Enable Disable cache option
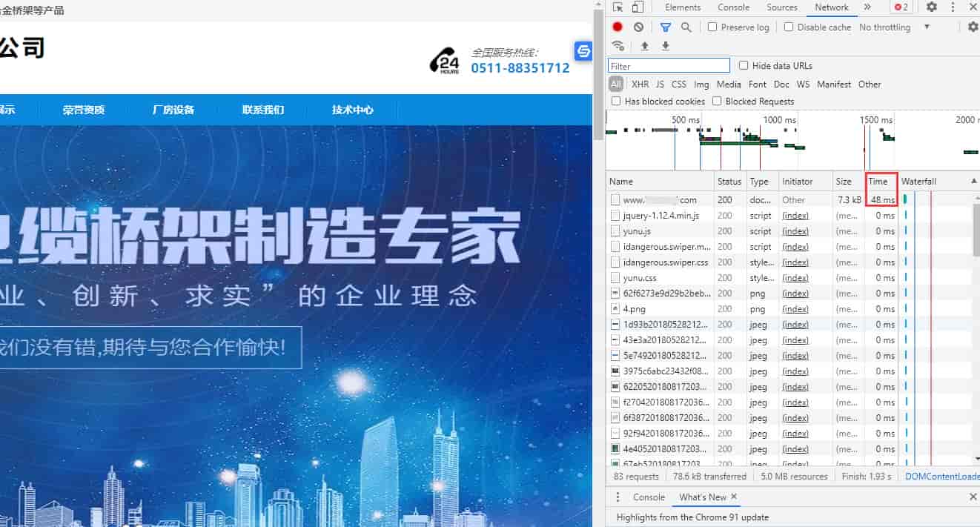Viewport: 980px width, 527px height. pyautogui.click(x=788, y=27)
